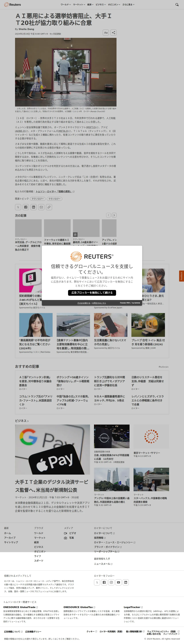
Task: Click the Google Pay Apple Pay image
Action: point(52,449)
